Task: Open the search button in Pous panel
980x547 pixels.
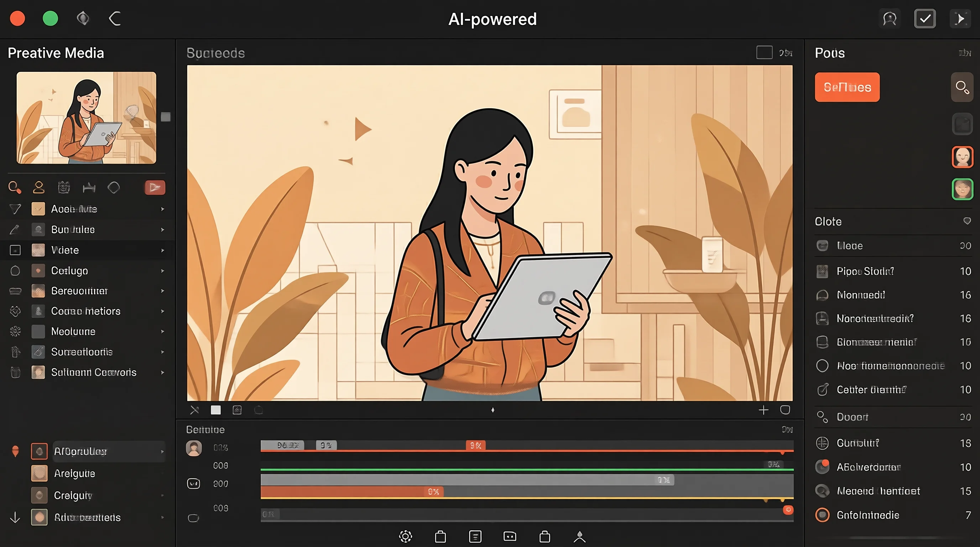Action: (x=962, y=88)
